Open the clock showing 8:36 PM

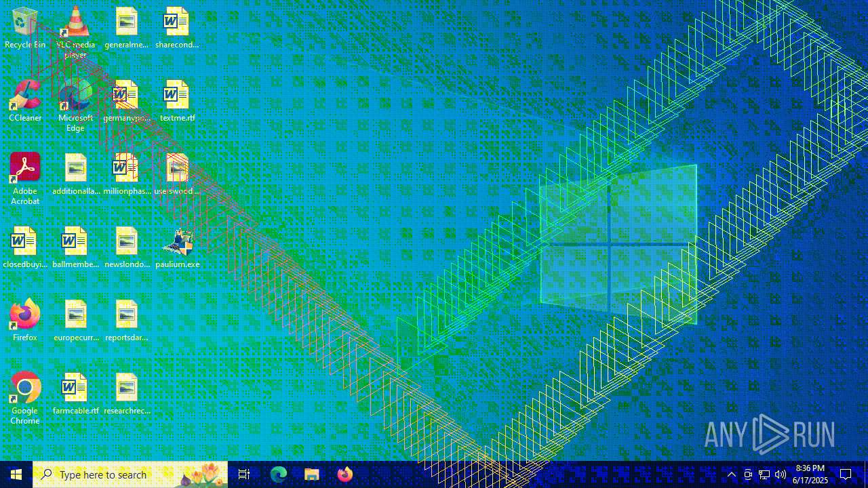[x=810, y=474]
